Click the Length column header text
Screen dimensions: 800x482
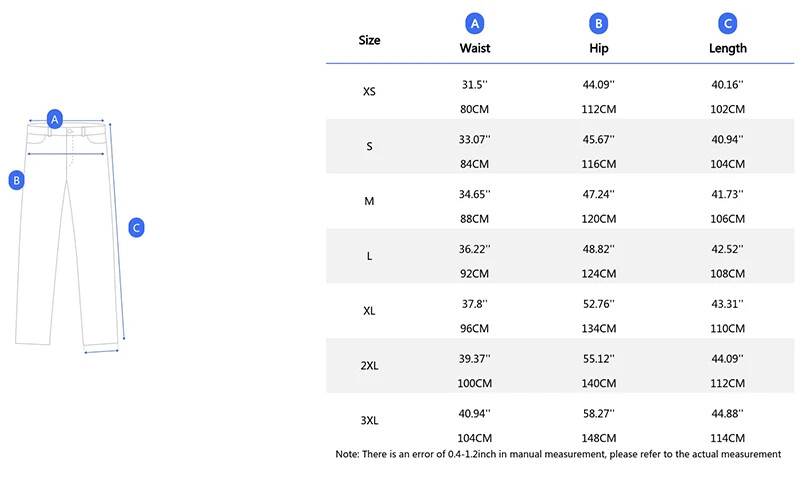coord(728,48)
